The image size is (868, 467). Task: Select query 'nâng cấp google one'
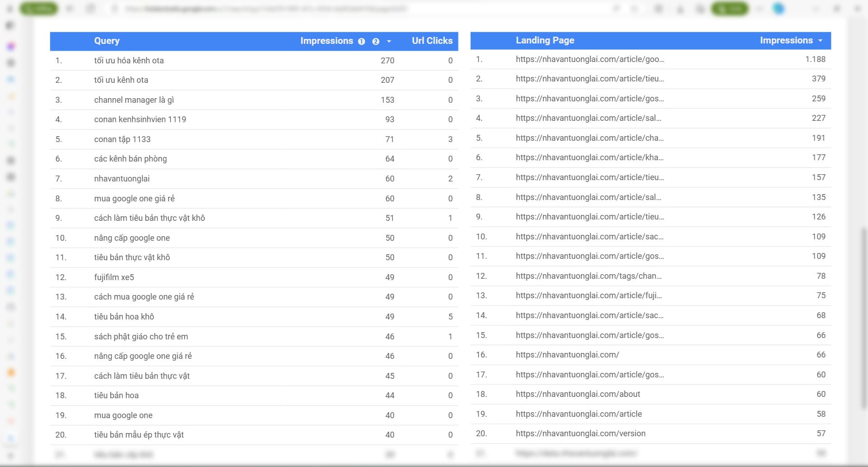(132, 238)
